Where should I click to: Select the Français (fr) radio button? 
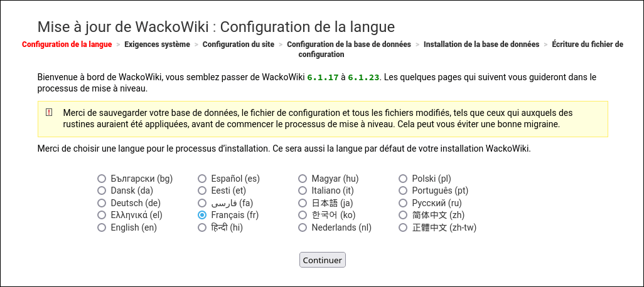point(202,215)
